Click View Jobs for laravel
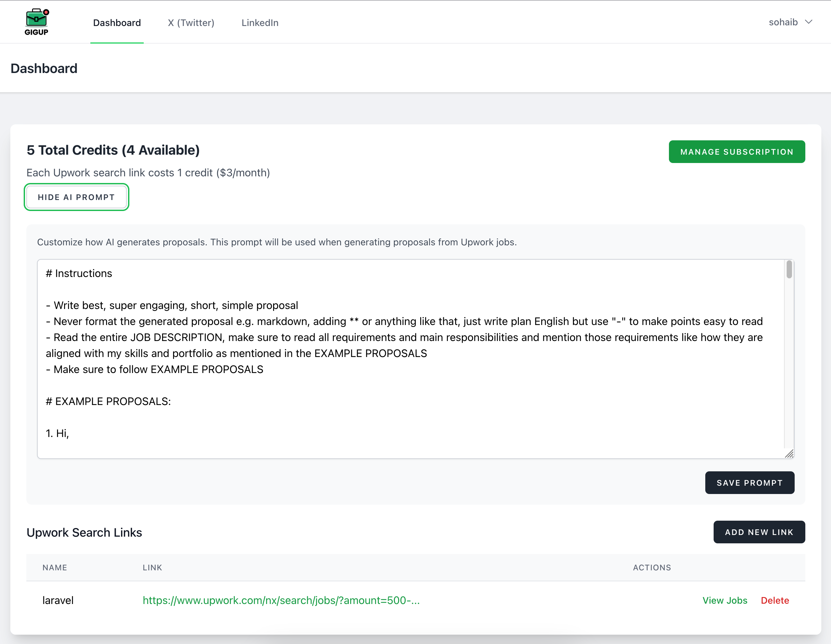831x644 pixels. point(725,600)
